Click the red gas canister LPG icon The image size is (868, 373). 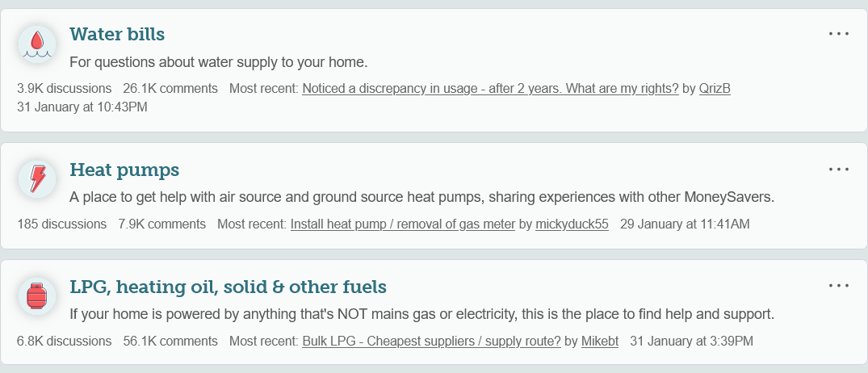point(37,296)
